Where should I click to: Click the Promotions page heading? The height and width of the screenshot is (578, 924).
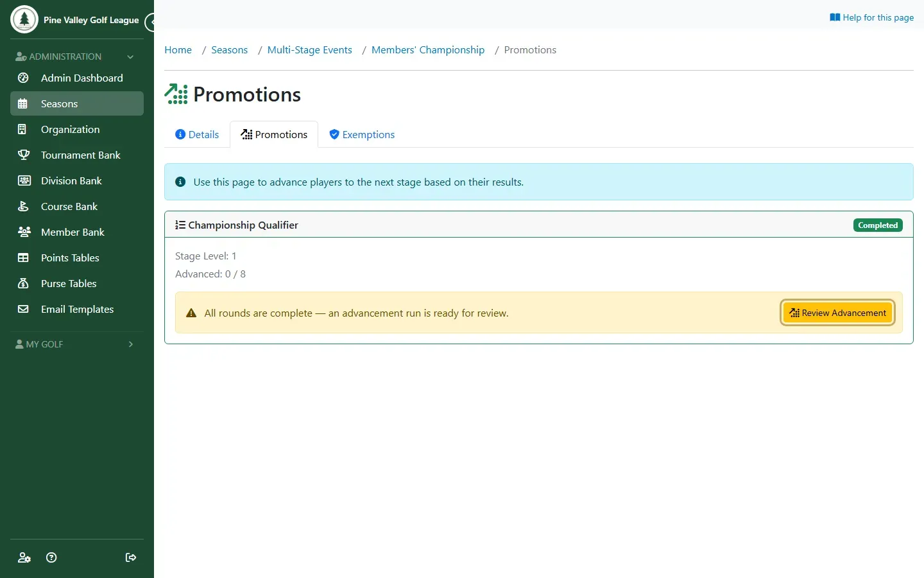click(247, 94)
